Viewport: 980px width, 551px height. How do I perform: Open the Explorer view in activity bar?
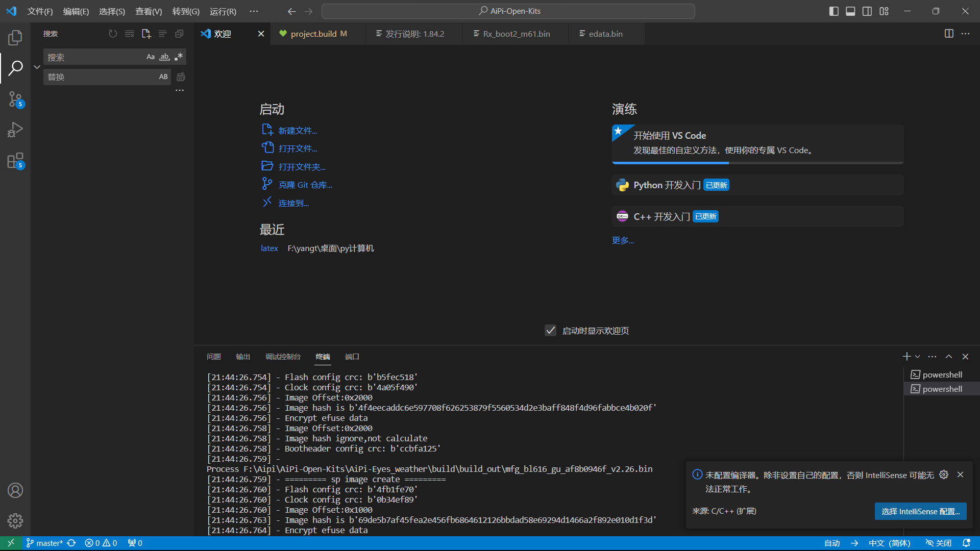pyautogui.click(x=15, y=37)
